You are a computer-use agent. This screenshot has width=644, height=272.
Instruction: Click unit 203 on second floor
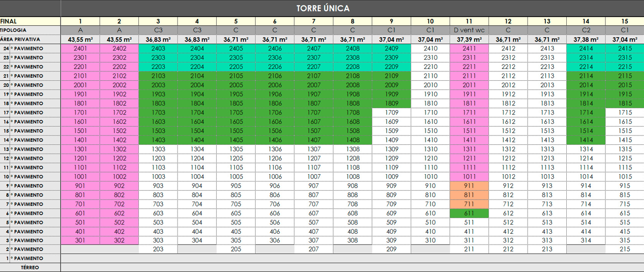click(x=158, y=249)
